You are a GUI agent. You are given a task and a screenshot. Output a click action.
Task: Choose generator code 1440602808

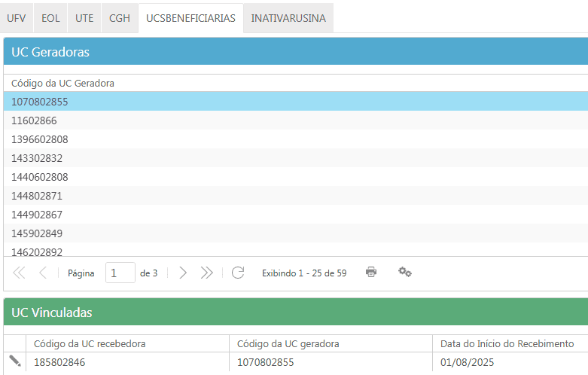coord(39,177)
